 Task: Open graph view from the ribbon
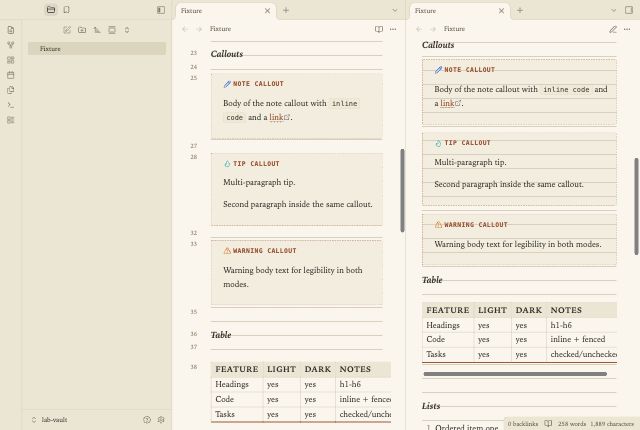click(x=11, y=45)
